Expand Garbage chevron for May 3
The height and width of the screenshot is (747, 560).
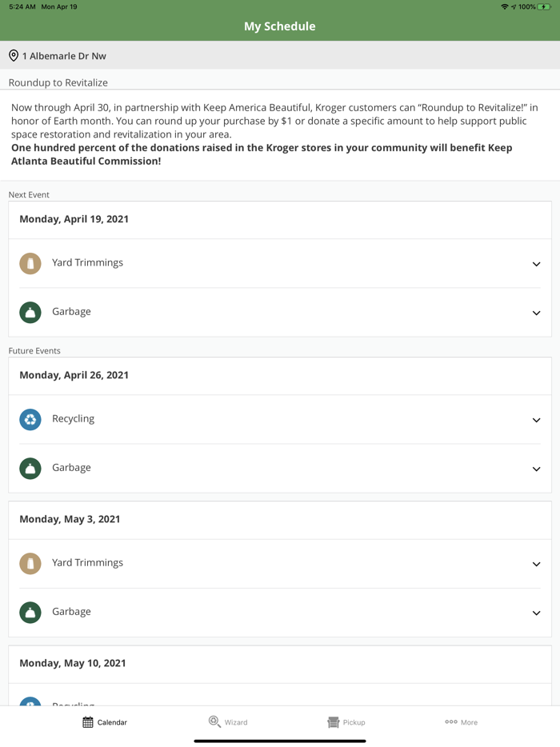pyautogui.click(x=536, y=613)
